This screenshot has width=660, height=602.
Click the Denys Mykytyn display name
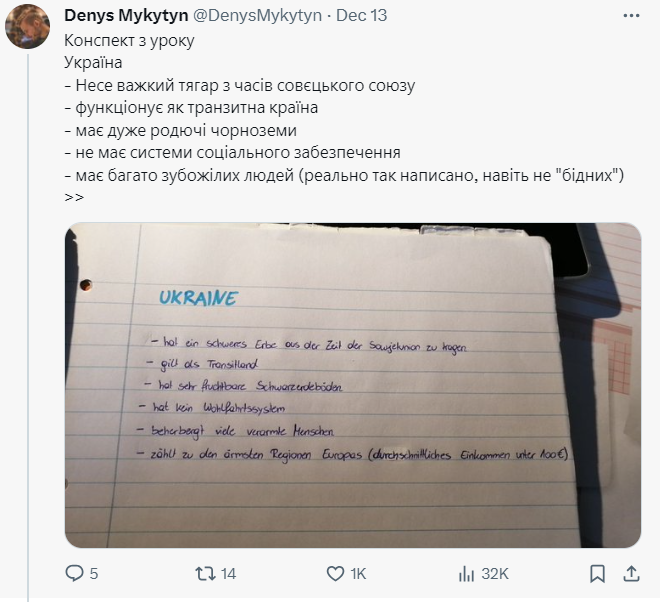126,16
